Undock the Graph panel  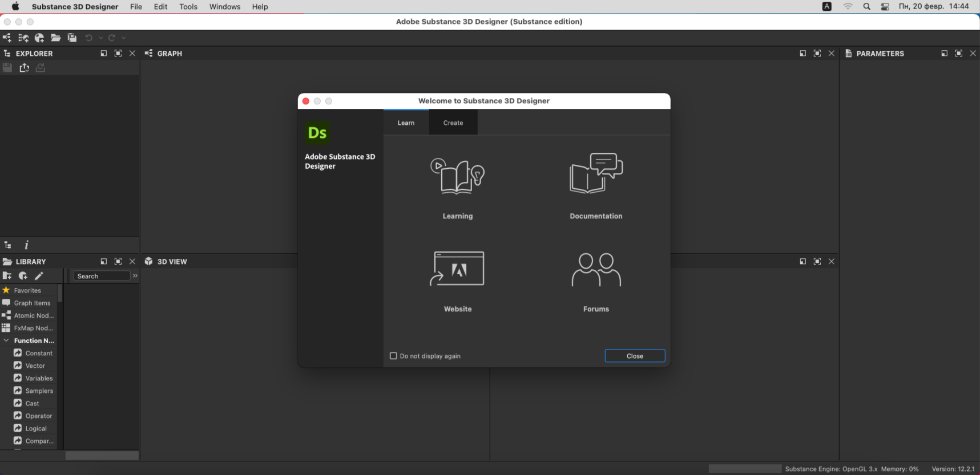pyautogui.click(x=803, y=54)
